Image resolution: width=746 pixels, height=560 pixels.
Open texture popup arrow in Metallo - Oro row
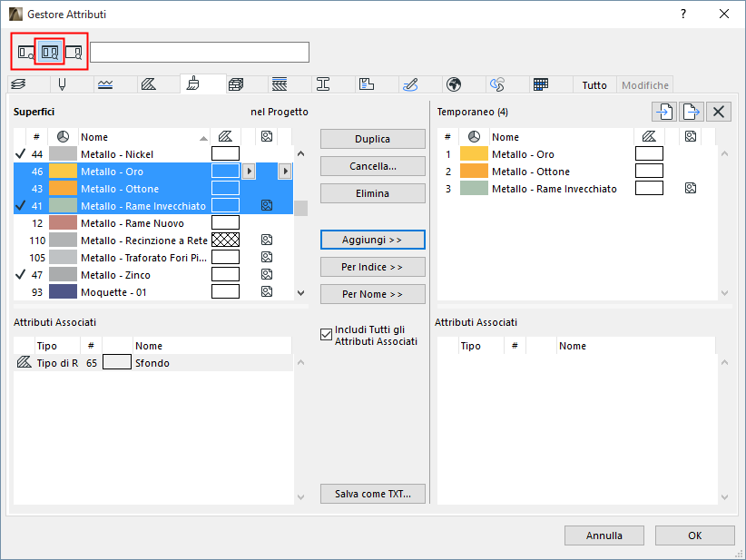point(284,171)
